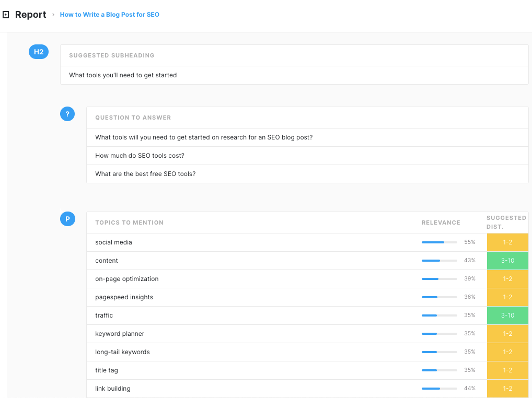Click the 'social media' topic row

point(113,242)
